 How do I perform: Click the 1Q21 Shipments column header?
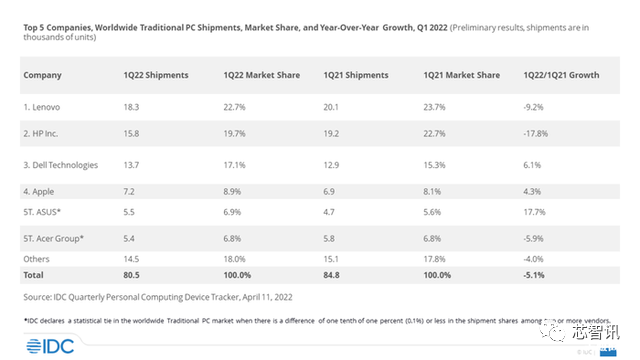(356, 75)
